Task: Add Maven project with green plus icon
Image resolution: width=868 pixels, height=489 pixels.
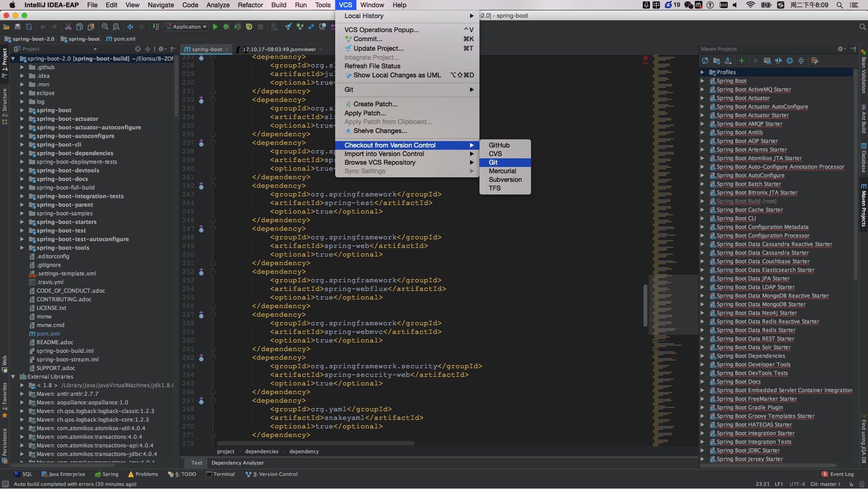Action: (742, 61)
